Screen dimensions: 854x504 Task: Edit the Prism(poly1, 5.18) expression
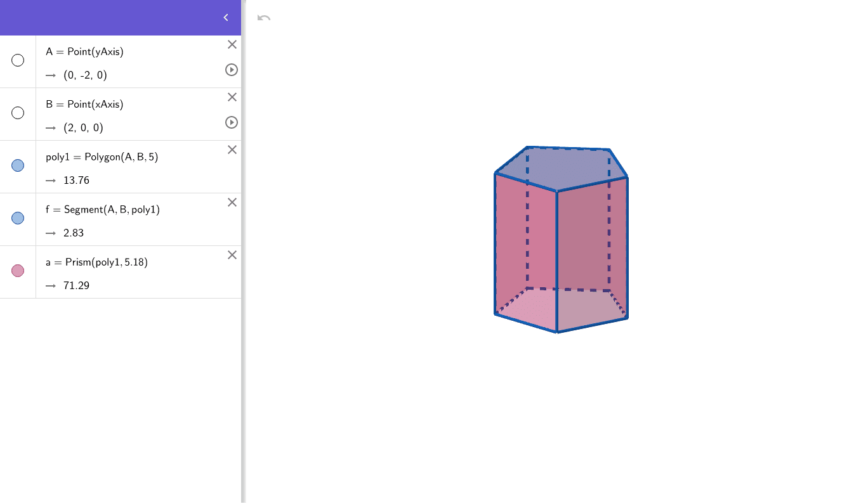coord(97,262)
